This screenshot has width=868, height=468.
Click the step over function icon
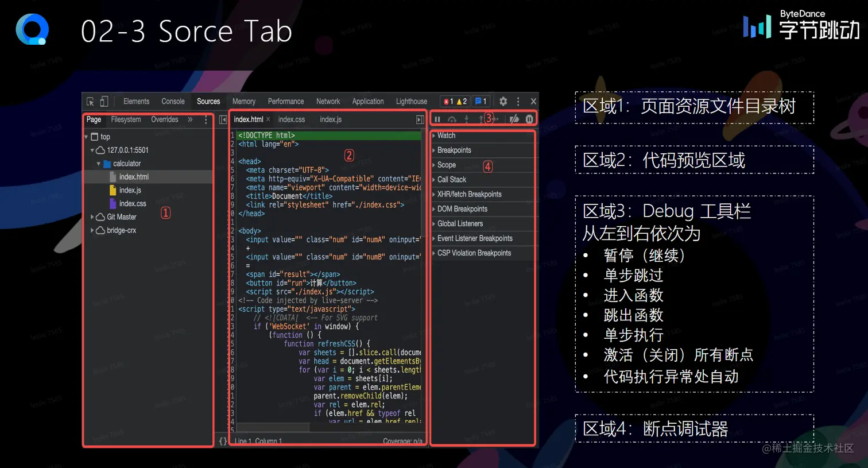click(452, 119)
